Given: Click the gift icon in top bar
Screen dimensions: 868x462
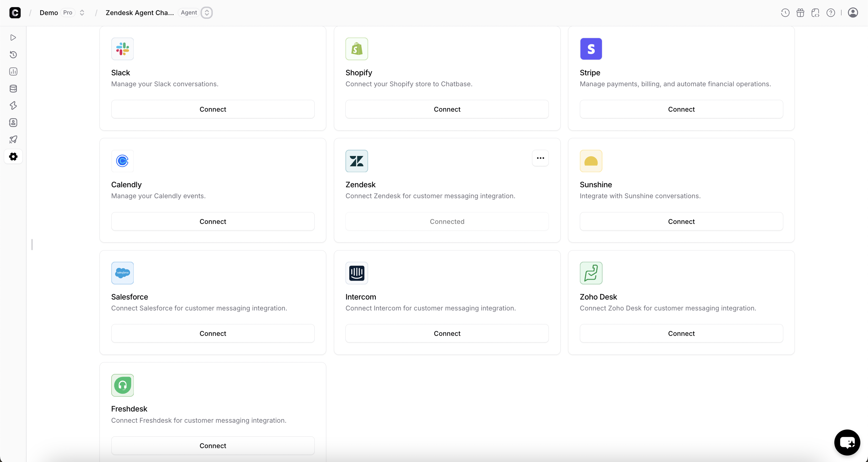Looking at the screenshot, I should pyautogui.click(x=800, y=13).
